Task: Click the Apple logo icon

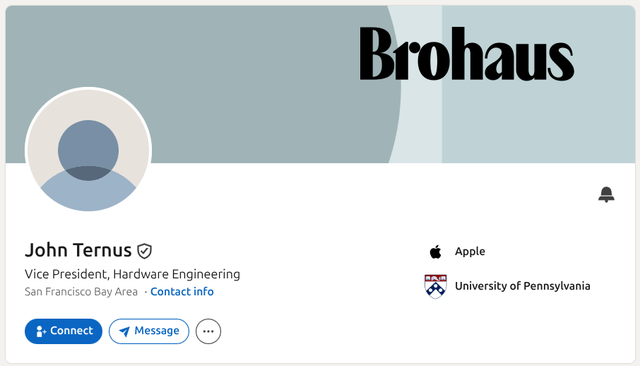Action: (436, 252)
